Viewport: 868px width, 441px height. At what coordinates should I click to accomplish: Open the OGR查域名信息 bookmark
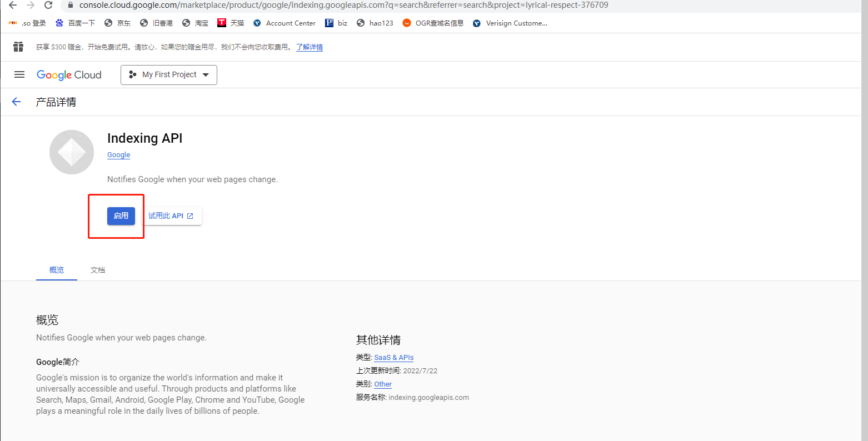point(433,23)
